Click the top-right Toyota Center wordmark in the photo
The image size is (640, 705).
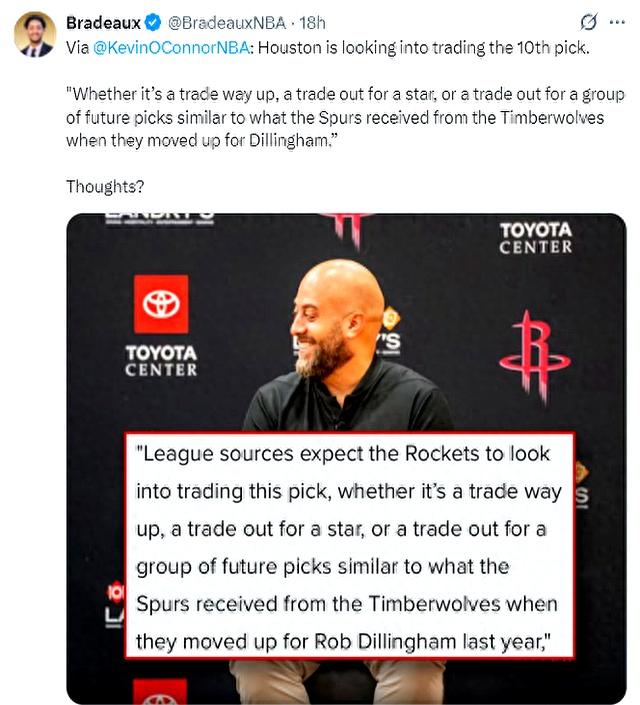536,238
